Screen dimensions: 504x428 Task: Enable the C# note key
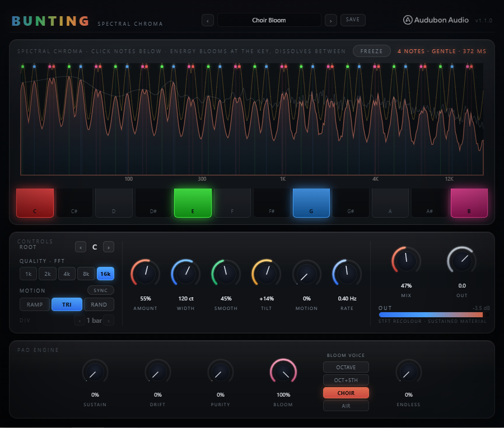click(x=74, y=203)
